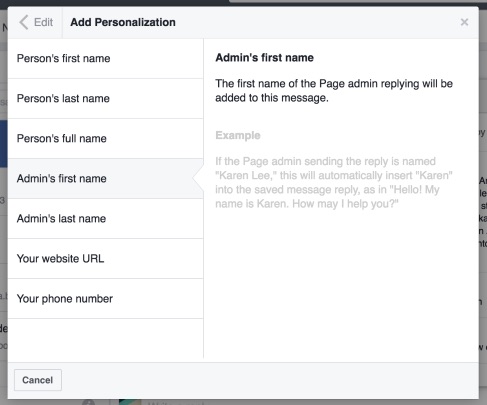Select Person's first name option

[106, 59]
